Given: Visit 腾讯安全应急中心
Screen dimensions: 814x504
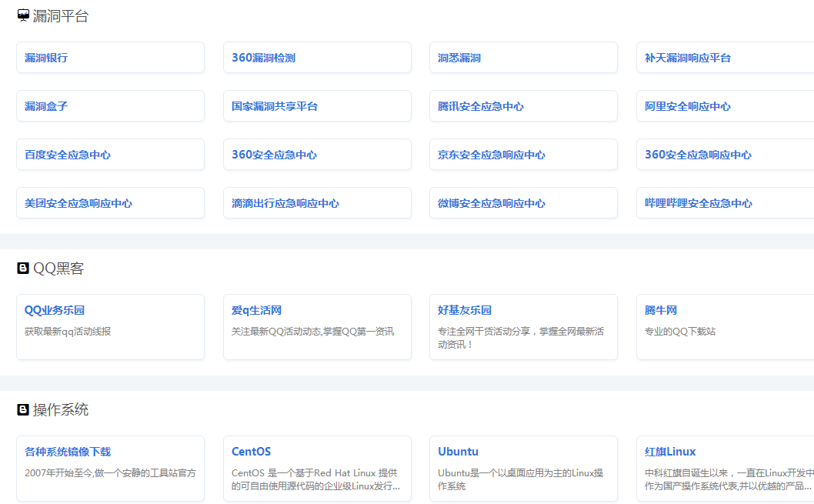Looking at the screenshot, I should tap(481, 106).
